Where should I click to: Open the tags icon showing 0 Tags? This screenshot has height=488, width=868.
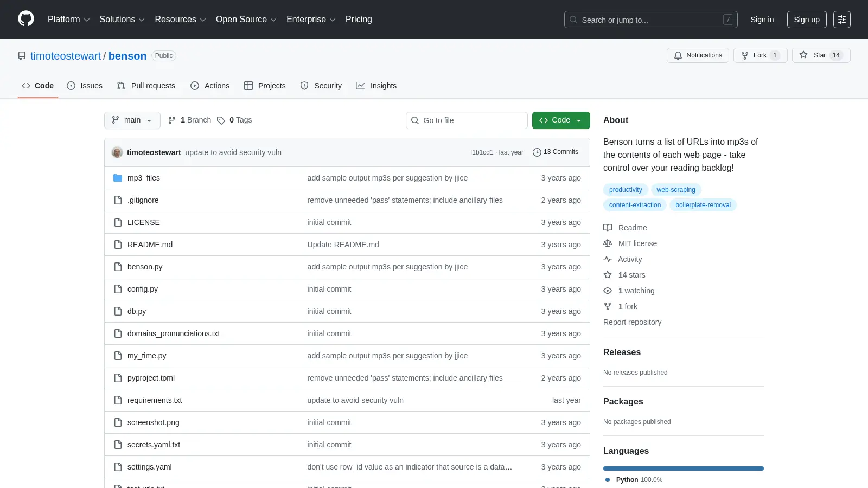221,120
